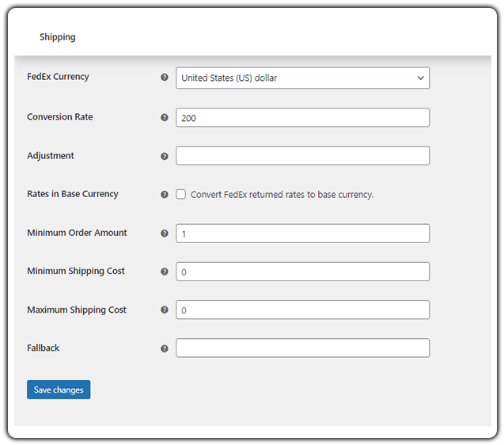This screenshot has height=445, width=504.
Task: Click the Conversion Rate field
Action: coord(302,117)
